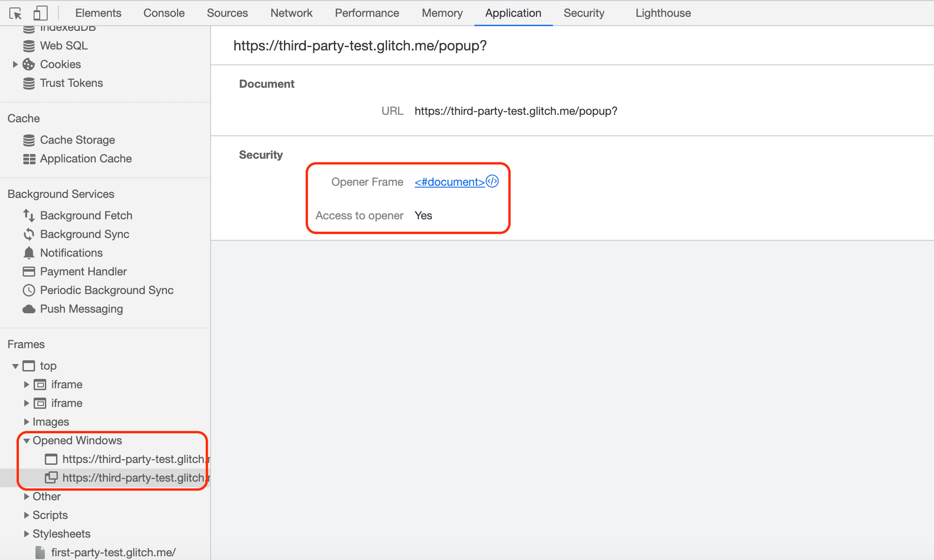Expand the top frame in Frames tree

(x=14, y=365)
